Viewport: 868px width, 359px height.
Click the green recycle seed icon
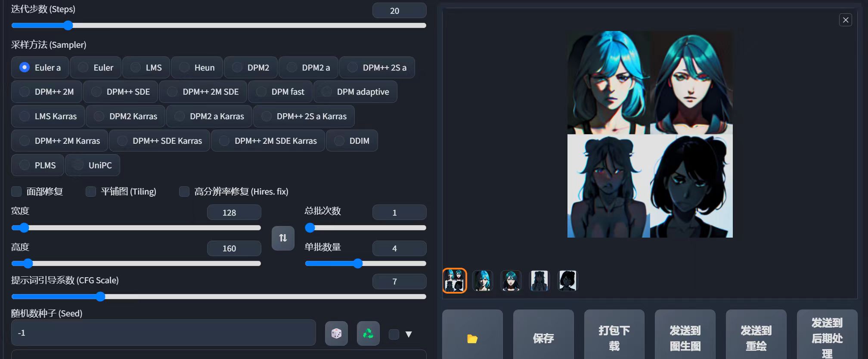pyautogui.click(x=368, y=333)
